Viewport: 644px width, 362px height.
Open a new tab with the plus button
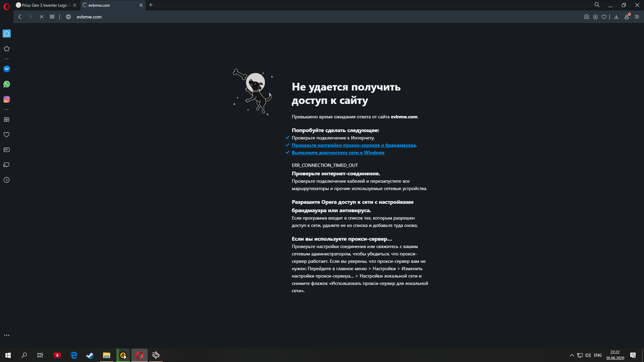click(x=151, y=5)
